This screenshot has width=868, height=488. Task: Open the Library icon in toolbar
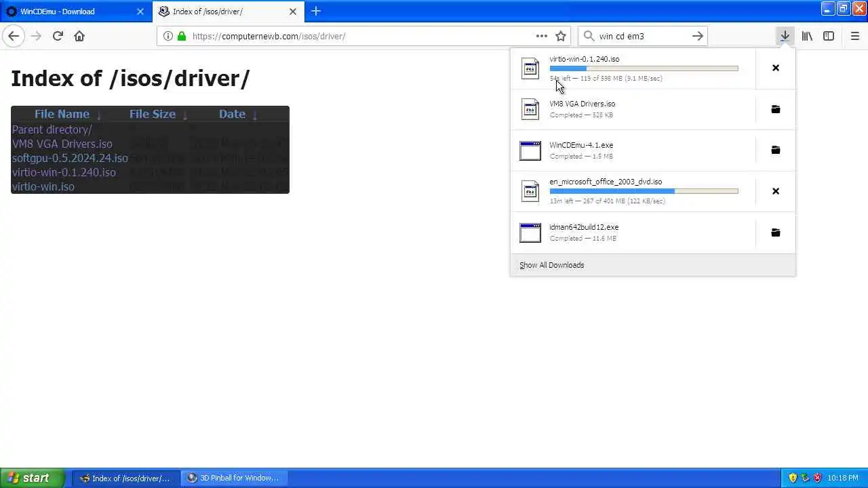(807, 36)
